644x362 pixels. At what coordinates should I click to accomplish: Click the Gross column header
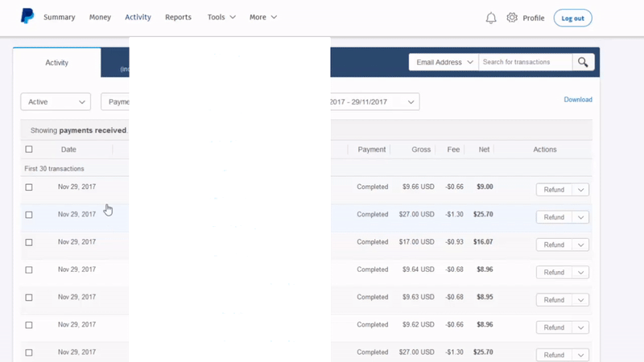coord(421,150)
